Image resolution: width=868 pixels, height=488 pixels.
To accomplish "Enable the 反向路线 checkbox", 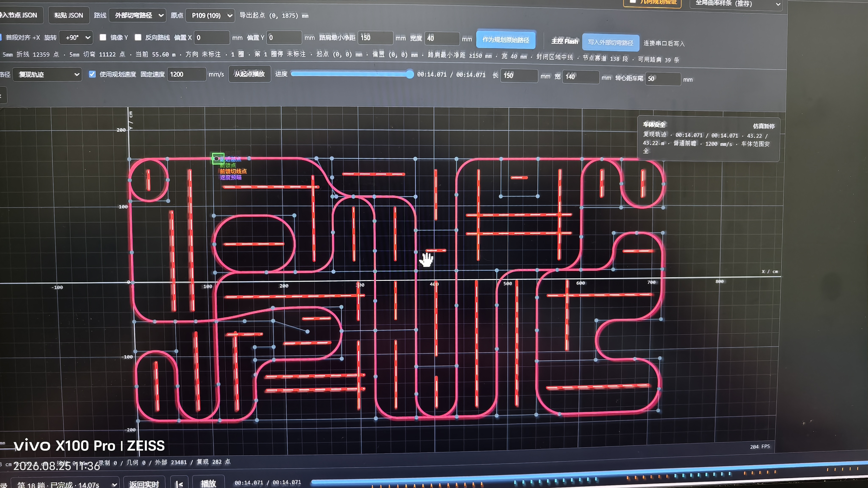I will (138, 37).
